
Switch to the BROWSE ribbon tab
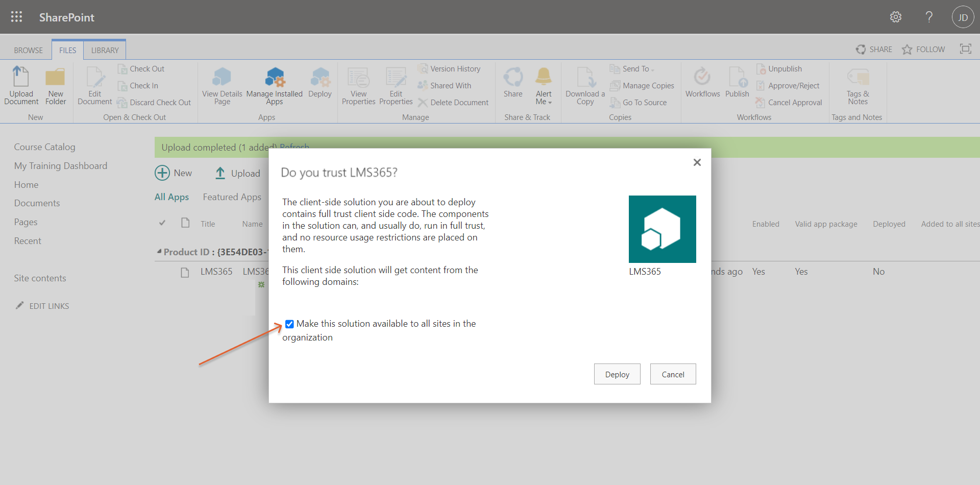point(29,50)
